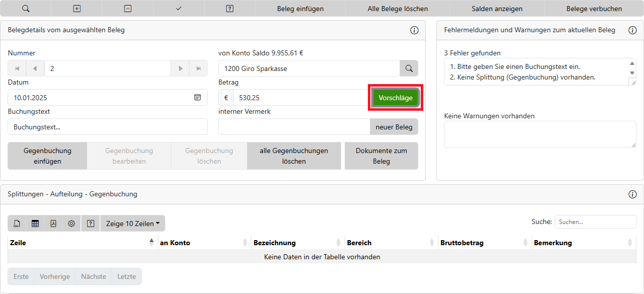644x294 pixels.
Task: Click the Gegenbuchung einfügen button
Action: (47, 156)
